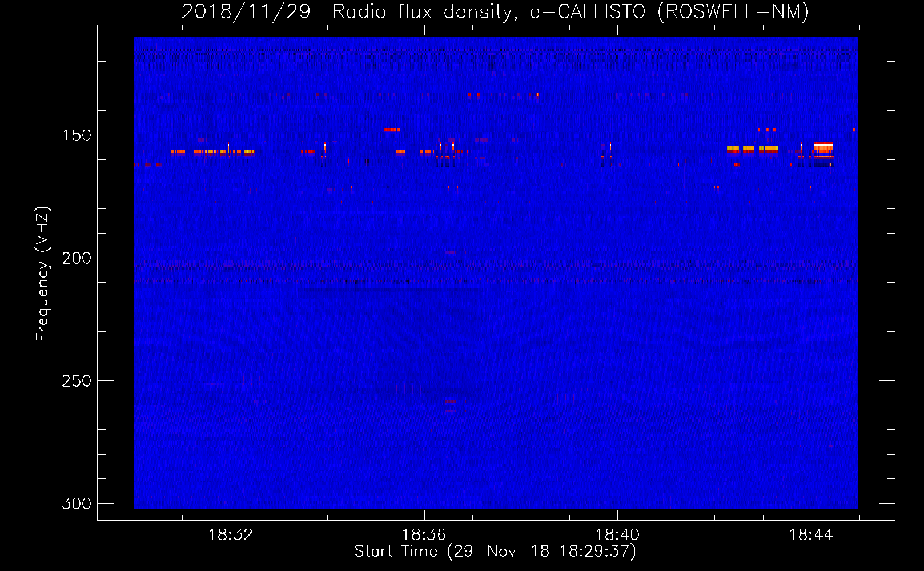Click the 300 frequency axis label
The image size is (924, 571).
[x=77, y=504]
